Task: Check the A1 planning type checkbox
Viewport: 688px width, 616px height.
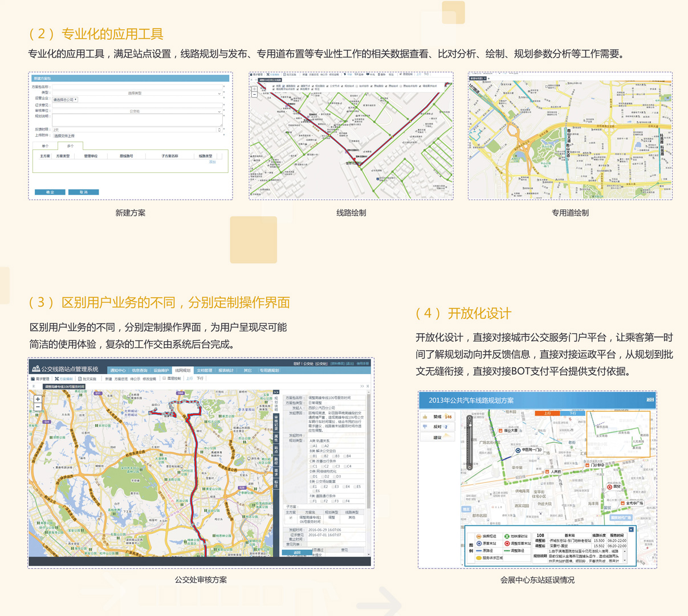Action: (311, 446)
